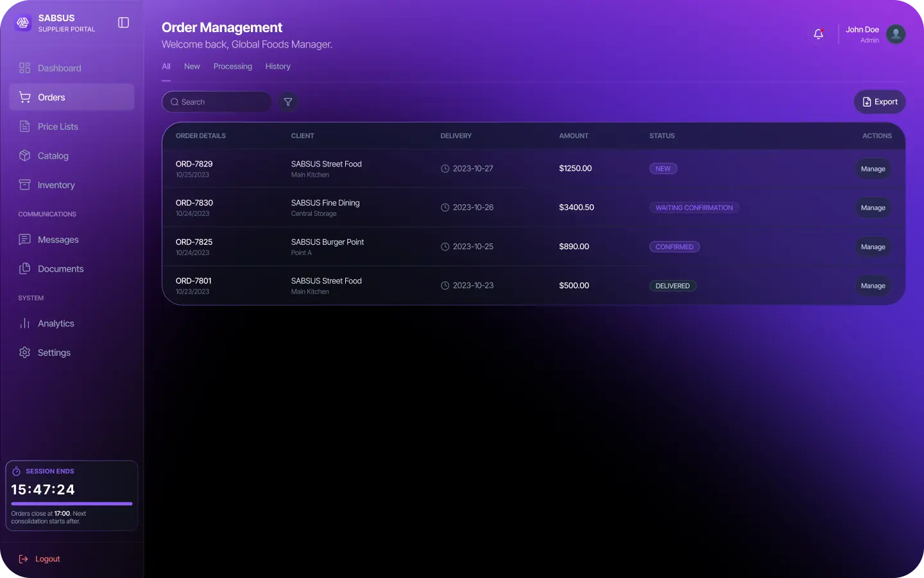The height and width of the screenshot is (578, 924).
Task: Open Analytics page
Action: 72,323
